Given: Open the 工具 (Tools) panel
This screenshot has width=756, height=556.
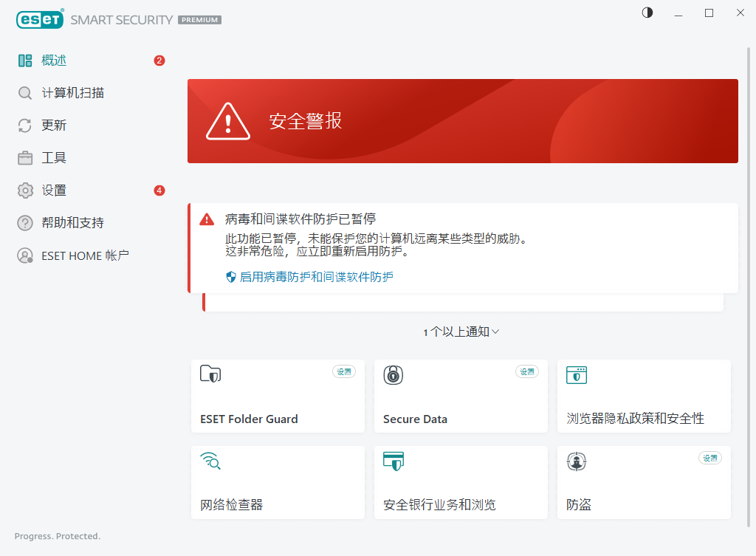Looking at the screenshot, I should (x=46, y=157).
